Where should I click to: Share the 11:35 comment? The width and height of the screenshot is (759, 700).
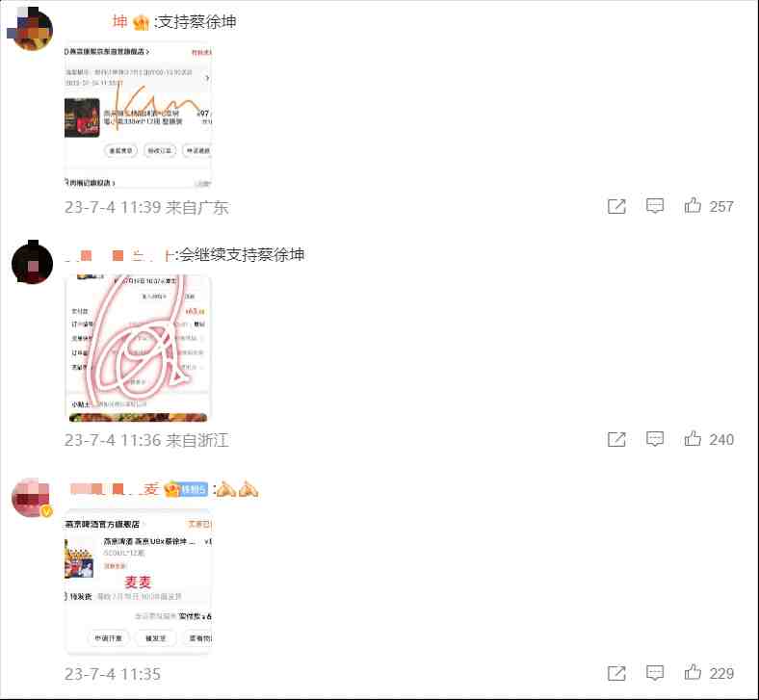pos(616,673)
